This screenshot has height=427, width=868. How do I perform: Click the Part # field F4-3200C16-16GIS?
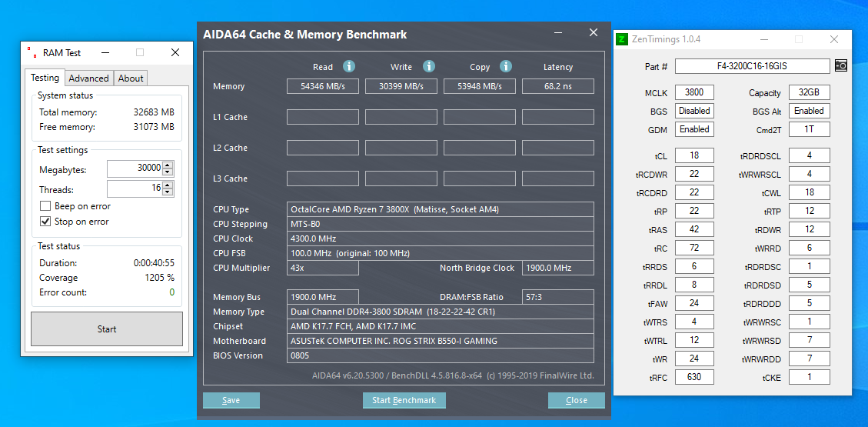point(753,66)
